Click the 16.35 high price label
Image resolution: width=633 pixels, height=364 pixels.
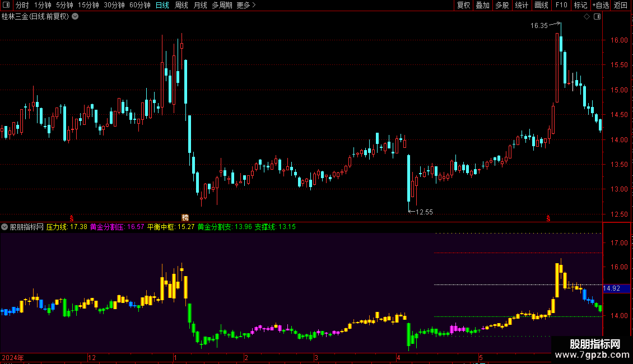click(539, 25)
